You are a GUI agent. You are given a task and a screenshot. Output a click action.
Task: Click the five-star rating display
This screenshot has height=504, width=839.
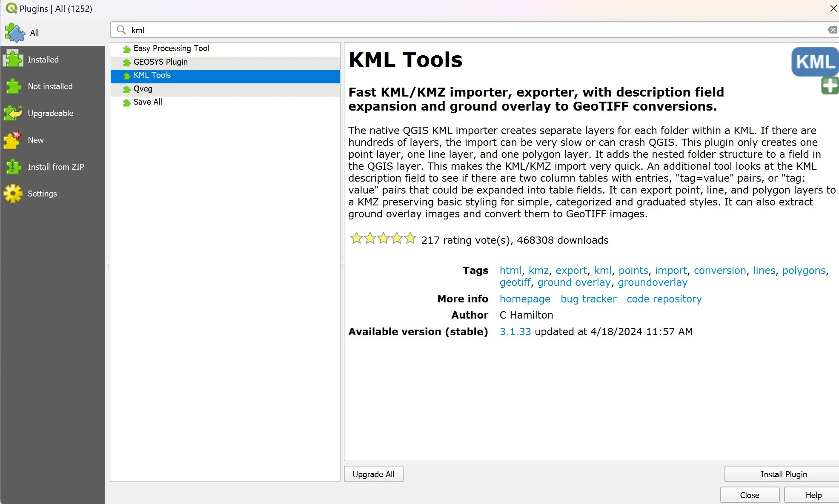pos(382,239)
